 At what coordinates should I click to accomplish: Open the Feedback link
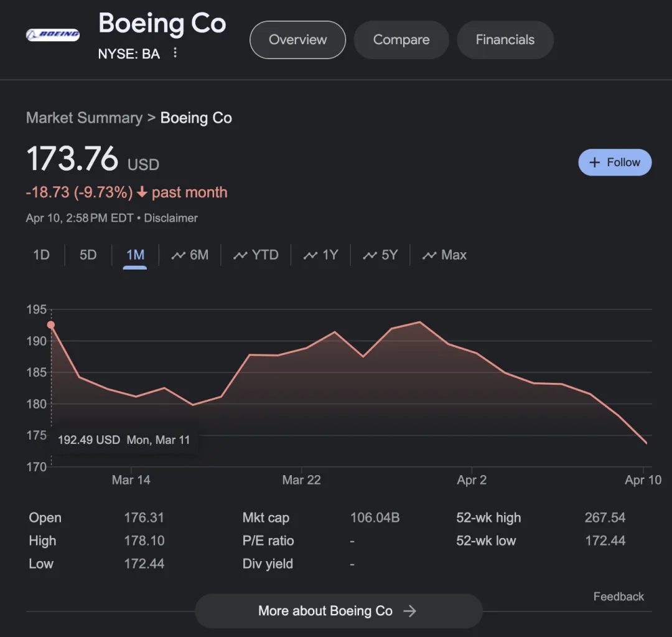click(618, 597)
